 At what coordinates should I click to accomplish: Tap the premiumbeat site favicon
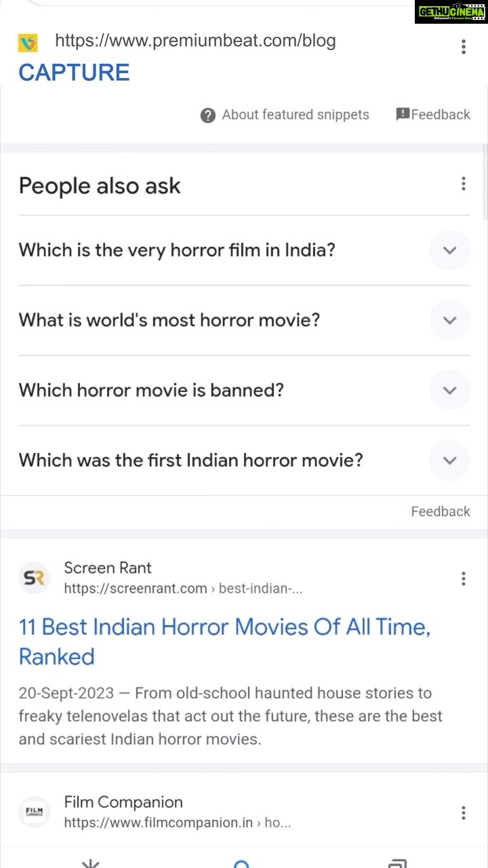tap(28, 43)
